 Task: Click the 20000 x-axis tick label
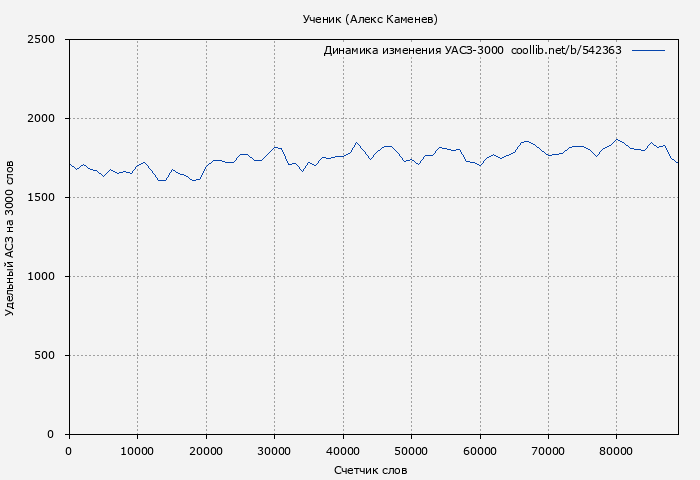coord(206,451)
